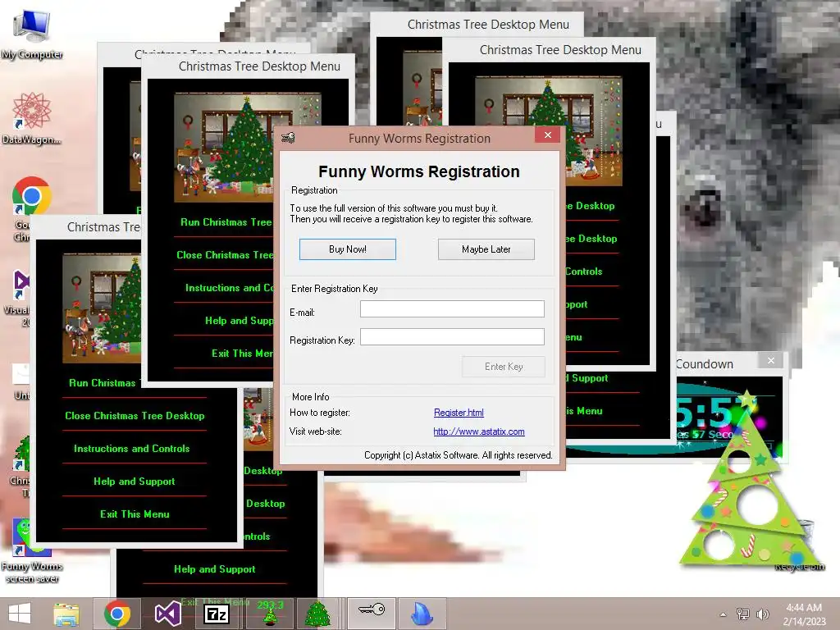840x630 pixels.
Task: Click Instructions and Controls in front-left menu
Action: pos(132,449)
